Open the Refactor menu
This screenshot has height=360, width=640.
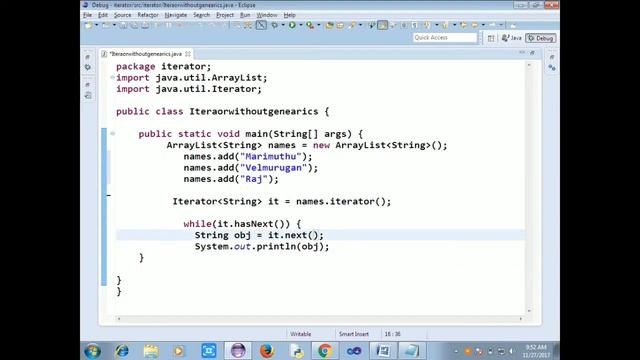(148, 15)
